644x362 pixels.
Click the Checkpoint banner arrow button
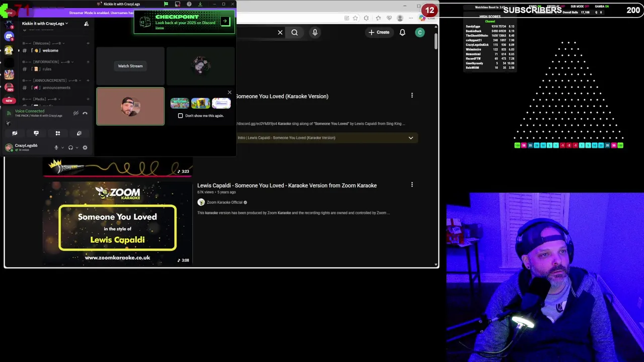click(225, 22)
